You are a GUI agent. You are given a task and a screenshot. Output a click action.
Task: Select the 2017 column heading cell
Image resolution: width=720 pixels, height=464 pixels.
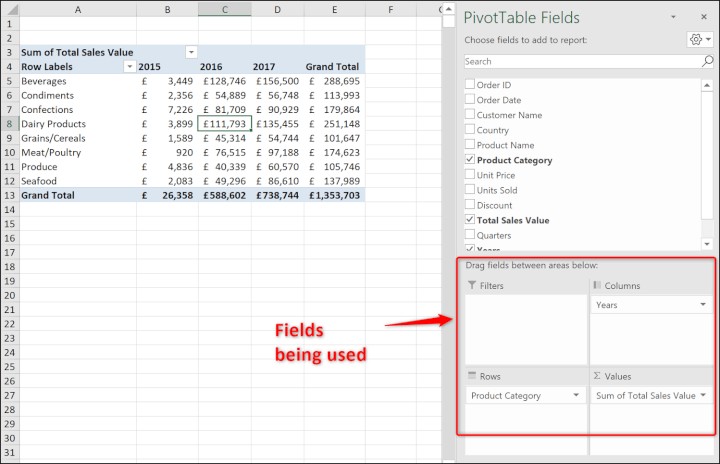[x=277, y=67]
